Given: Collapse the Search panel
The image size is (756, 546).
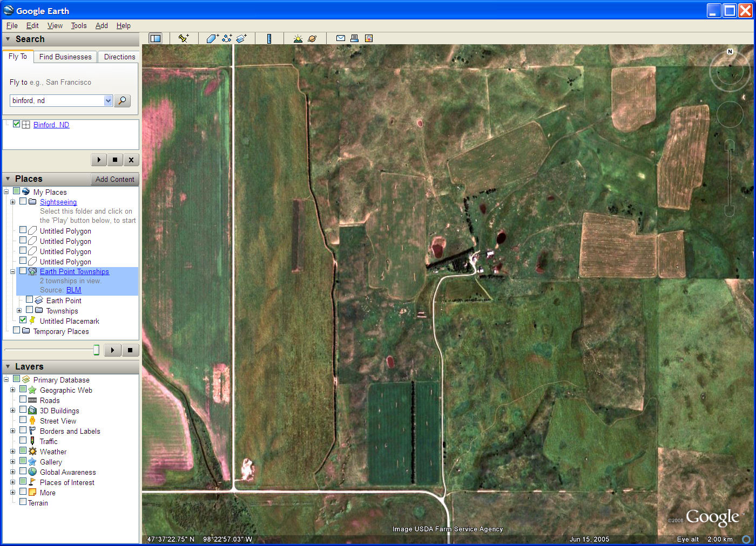Looking at the screenshot, I should [x=8, y=39].
